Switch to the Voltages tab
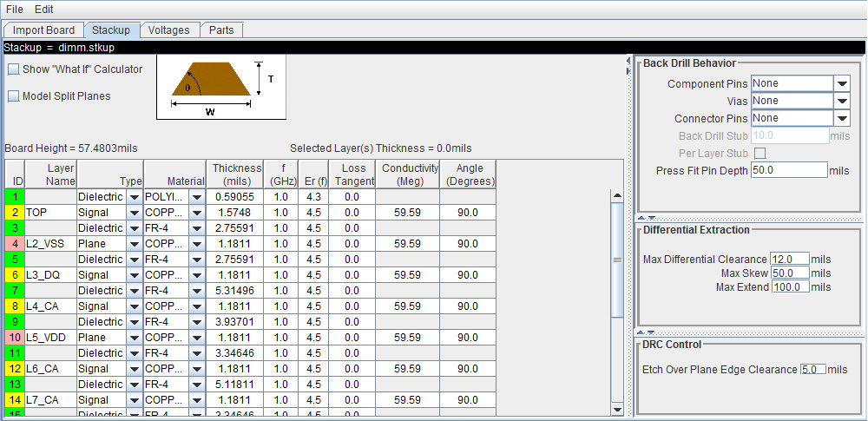This screenshot has height=421, width=868. pos(169,30)
